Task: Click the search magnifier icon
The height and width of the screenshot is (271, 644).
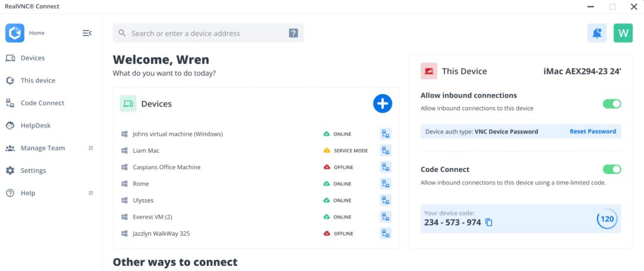Action: pos(122,33)
